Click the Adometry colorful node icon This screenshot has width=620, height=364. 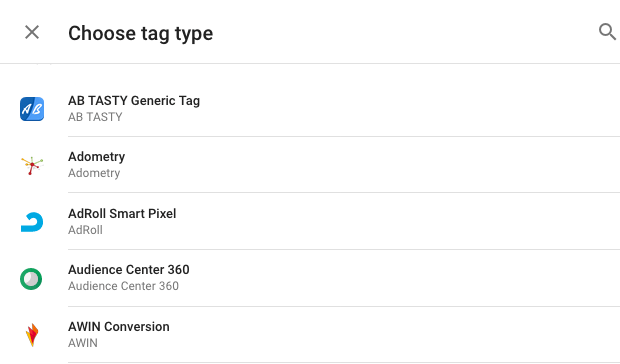coord(32,165)
